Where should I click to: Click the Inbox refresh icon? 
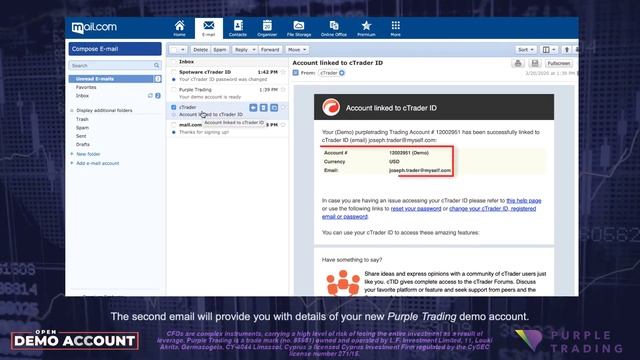point(150,96)
